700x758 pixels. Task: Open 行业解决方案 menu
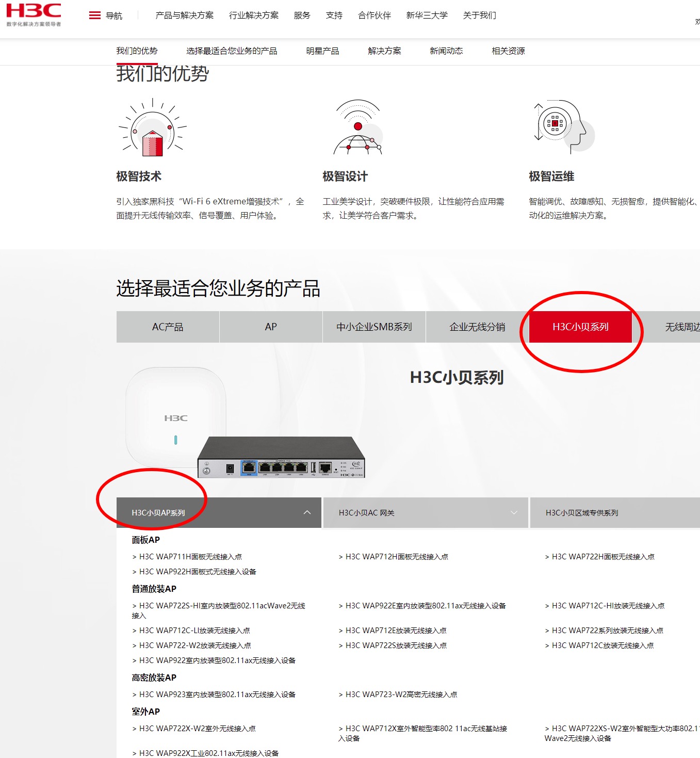tap(254, 15)
